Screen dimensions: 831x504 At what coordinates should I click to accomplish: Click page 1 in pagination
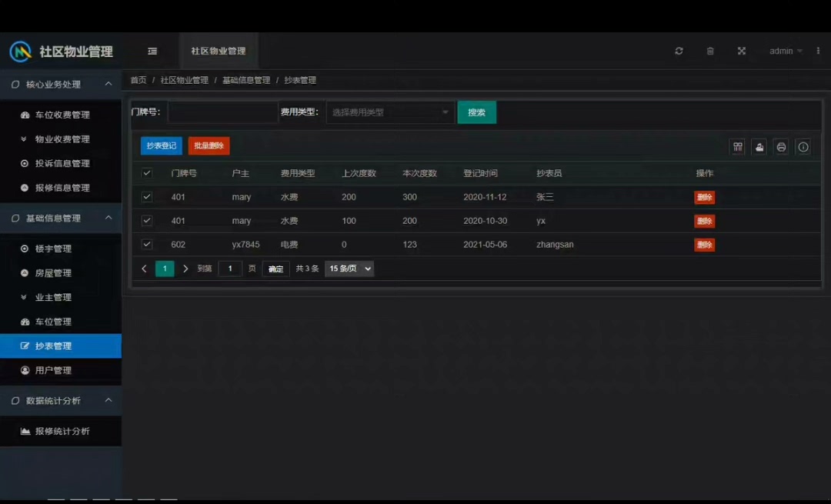[x=165, y=269]
